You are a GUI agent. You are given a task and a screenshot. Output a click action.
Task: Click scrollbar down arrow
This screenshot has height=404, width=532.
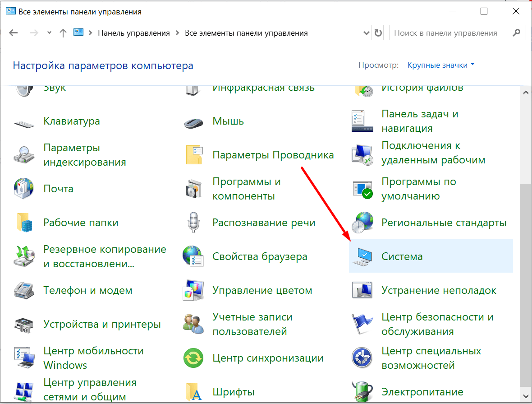click(x=526, y=396)
